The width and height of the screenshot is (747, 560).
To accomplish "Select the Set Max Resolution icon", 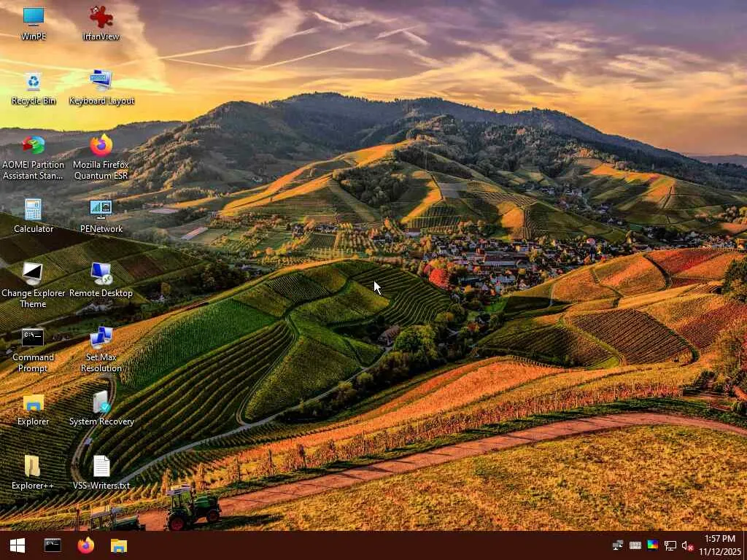I will point(101,350).
